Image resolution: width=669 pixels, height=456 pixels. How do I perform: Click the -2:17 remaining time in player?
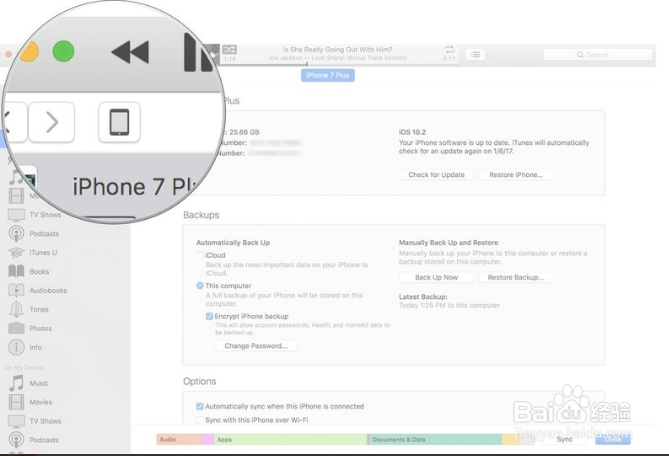point(448,58)
